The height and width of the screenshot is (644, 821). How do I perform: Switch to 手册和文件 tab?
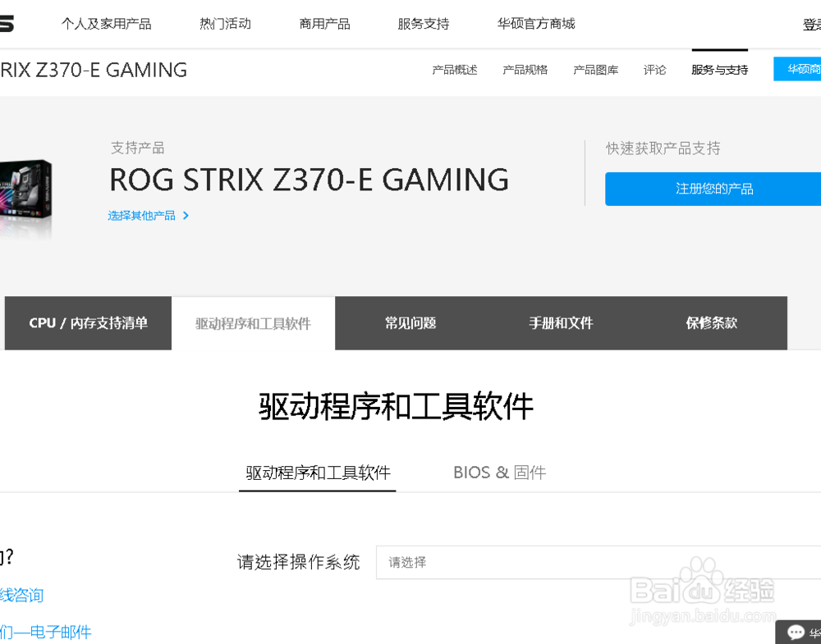(x=561, y=323)
